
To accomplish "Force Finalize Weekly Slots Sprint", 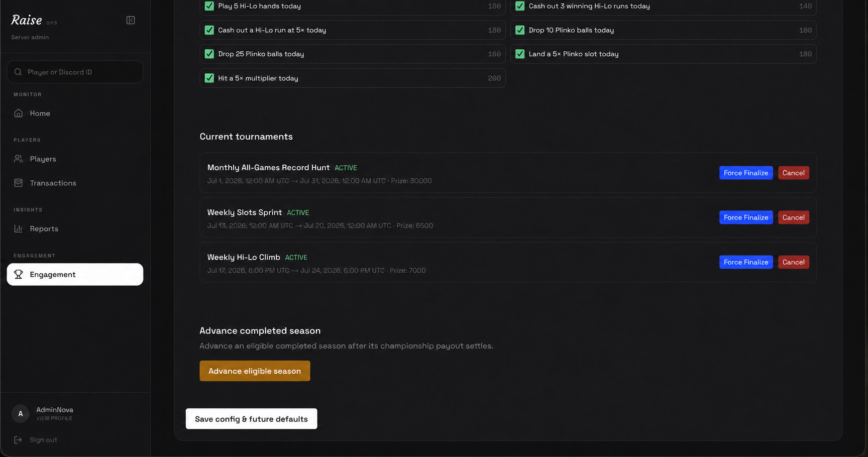I will (x=746, y=217).
